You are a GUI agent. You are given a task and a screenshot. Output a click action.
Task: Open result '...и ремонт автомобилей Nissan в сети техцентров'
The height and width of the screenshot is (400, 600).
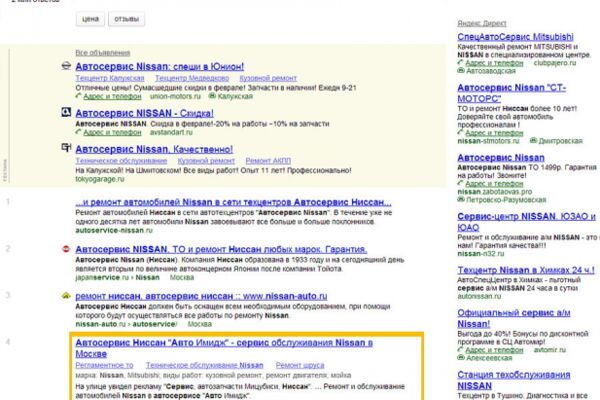233,202
